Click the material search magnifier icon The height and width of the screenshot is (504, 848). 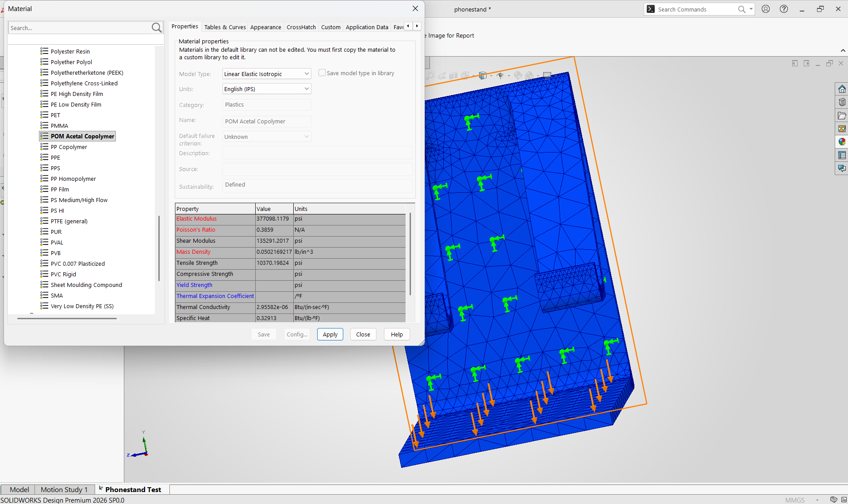pyautogui.click(x=157, y=28)
